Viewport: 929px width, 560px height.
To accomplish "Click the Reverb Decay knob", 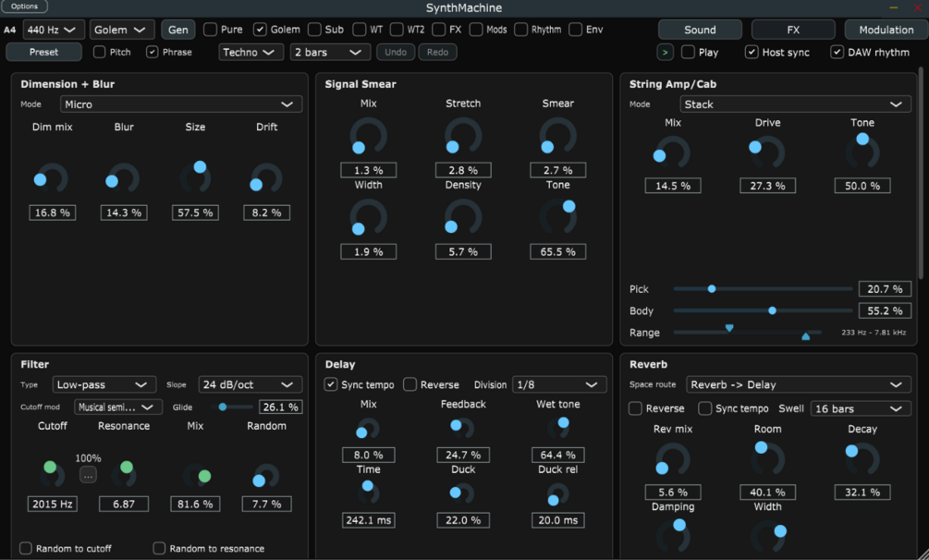I will [862, 459].
